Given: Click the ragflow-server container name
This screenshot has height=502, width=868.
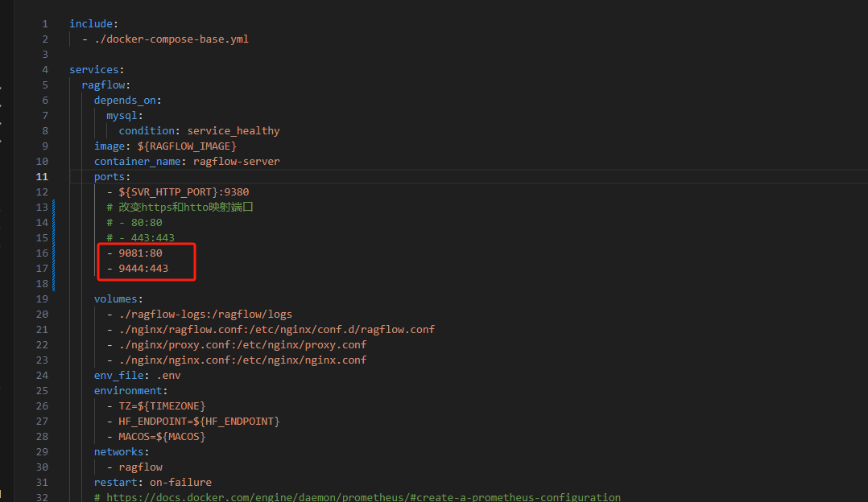Looking at the screenshot, I should click(x=237, y=161).
